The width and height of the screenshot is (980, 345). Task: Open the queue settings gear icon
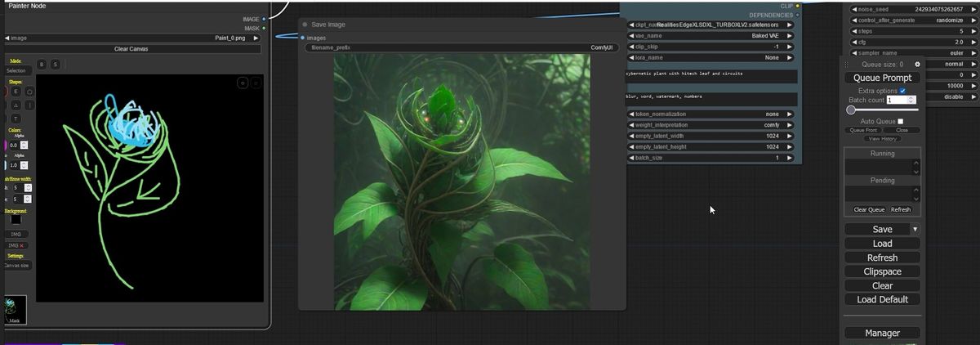[x=917, y=64]
